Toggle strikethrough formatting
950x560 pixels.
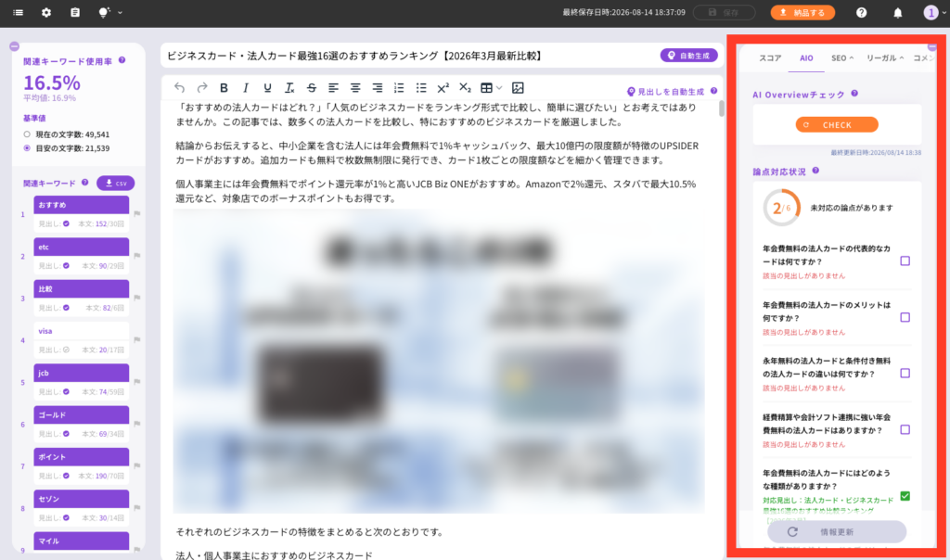[x=312, y=88]
